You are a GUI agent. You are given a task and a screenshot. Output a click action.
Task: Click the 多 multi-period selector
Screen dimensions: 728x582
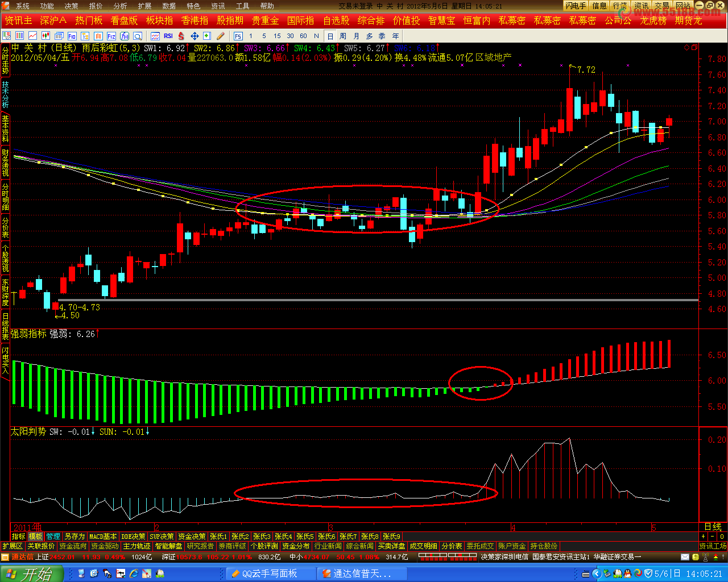tap(369, 36)
